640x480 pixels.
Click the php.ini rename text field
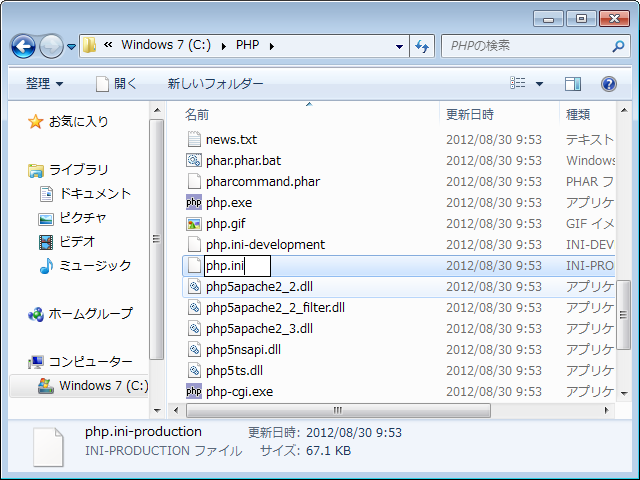tap(237, 266)
